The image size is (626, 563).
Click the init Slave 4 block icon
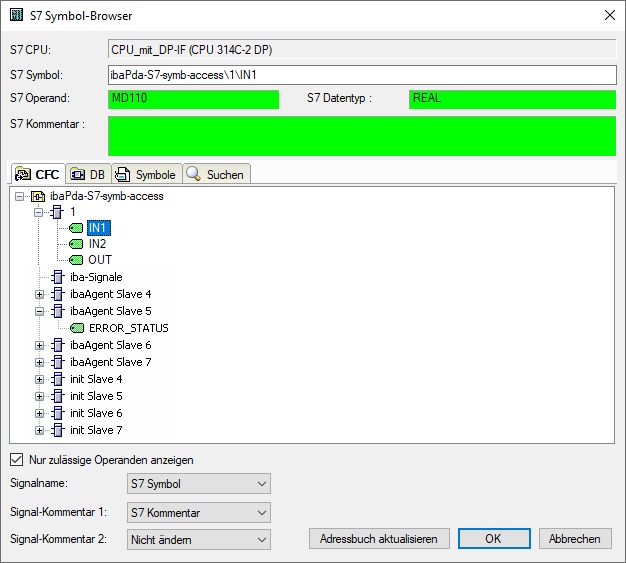pyautogui.click(x=58, y=379)
